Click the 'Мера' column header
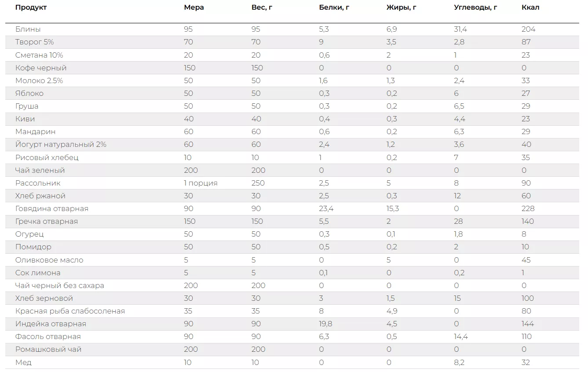Screen dimensions: 588x372 [194, 7]
